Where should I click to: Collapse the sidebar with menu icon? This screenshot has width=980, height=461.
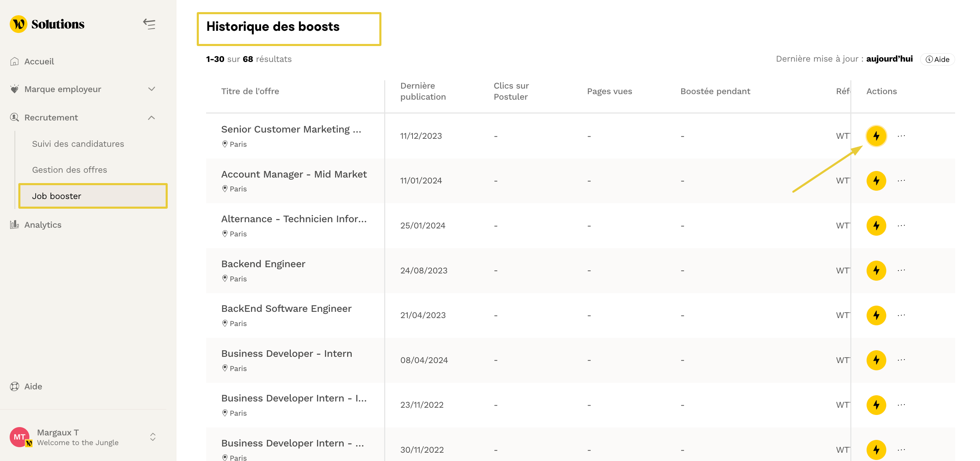pyautogui.click(x=149, y=24)
